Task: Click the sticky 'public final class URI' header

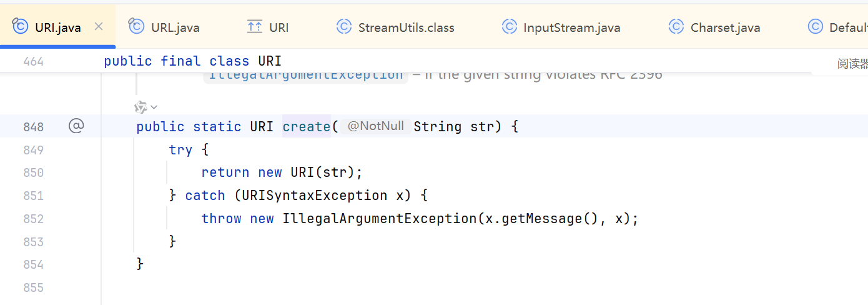Action: [x=192, y=61]
